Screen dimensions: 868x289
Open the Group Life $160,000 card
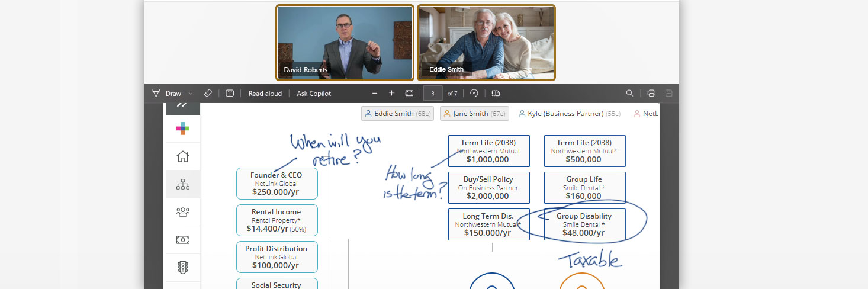(x=585, y=188)
